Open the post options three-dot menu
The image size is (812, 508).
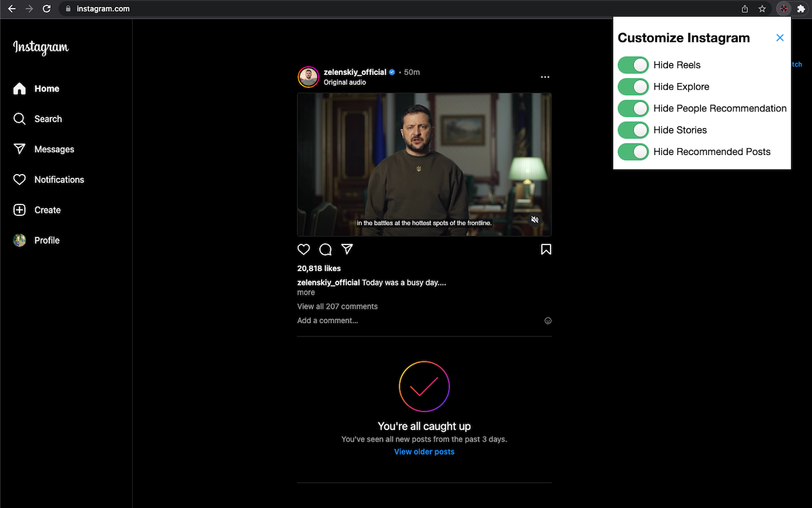pos(545,77)
